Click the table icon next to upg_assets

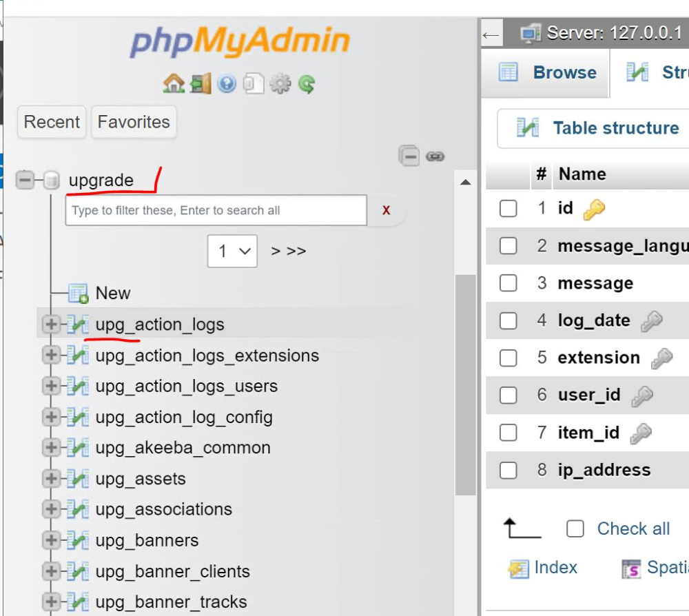click(78, 479)
